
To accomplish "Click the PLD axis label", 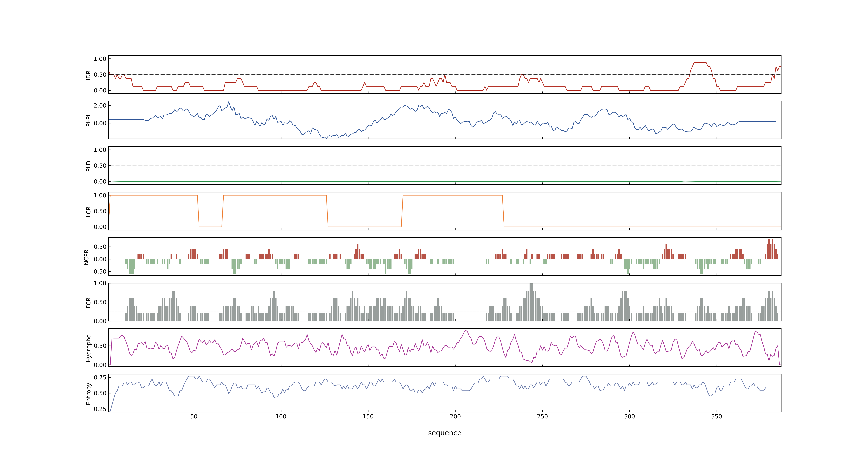I will coord(89,166).
